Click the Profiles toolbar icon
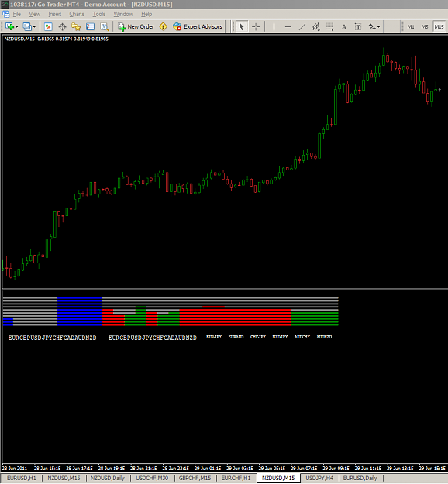448x484 pixels. click(27, 26)
